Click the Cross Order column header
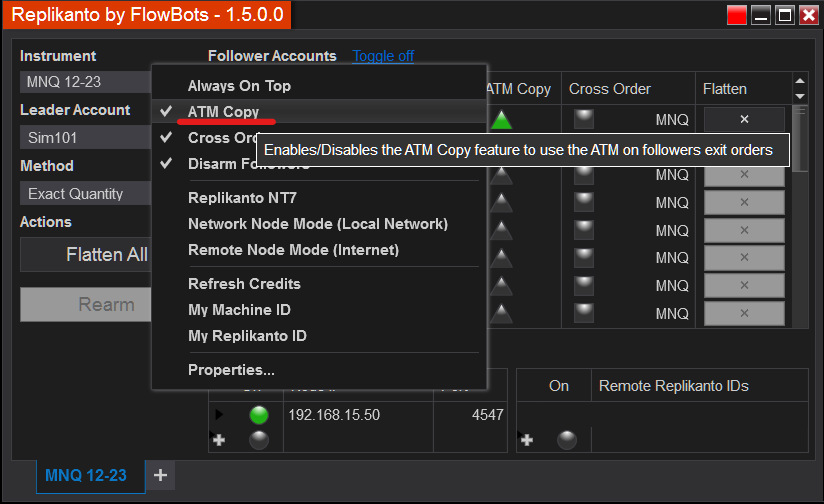The image size is (824, 504). point(629,89)
